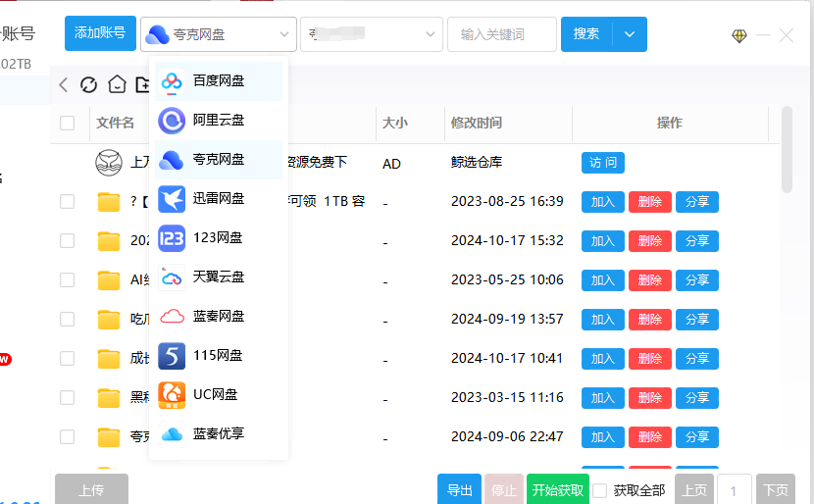This screenshot has height=504, width=814.
Task: Expand the account selection dropdown
Action: pyautogui.click(x=371, y=34)
